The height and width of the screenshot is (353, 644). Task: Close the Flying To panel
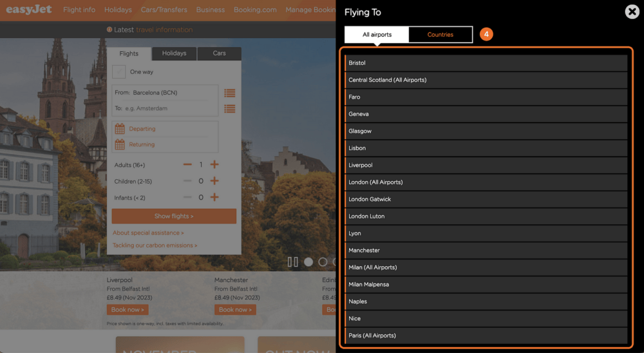tap(632, 12)
